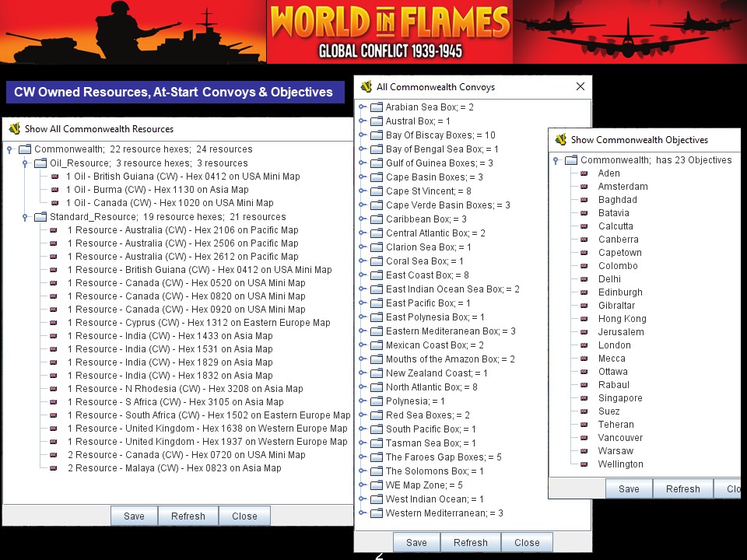The width and height of the screenshot is (747, 560).
Task: Click flag icon next to London objective
Action: click(584, 345)
